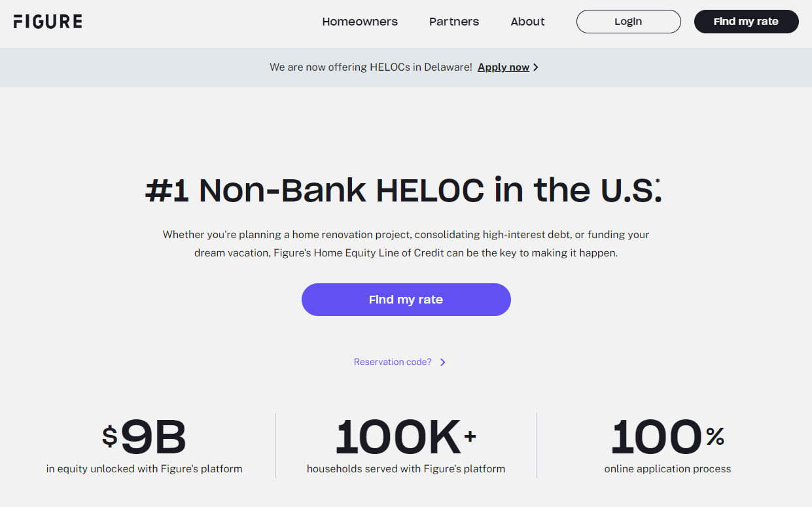This screenshot has height=507, width=812.
Task: Click the equity unlocked caption
Action: tap(145, 469)
